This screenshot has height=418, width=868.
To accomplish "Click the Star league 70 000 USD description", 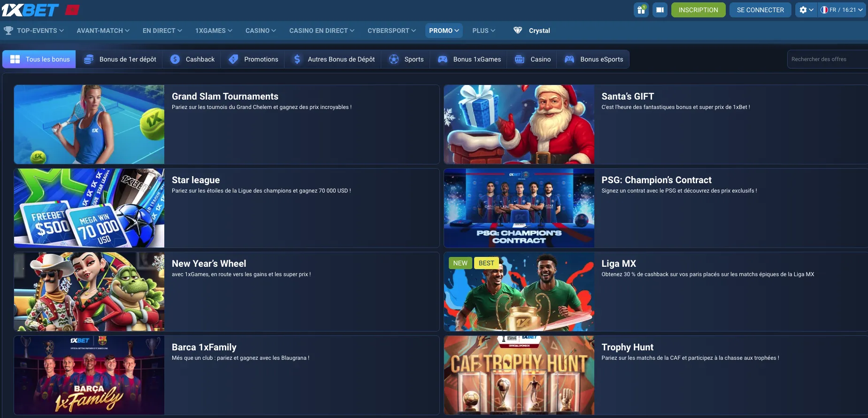I will click(261, 191).
